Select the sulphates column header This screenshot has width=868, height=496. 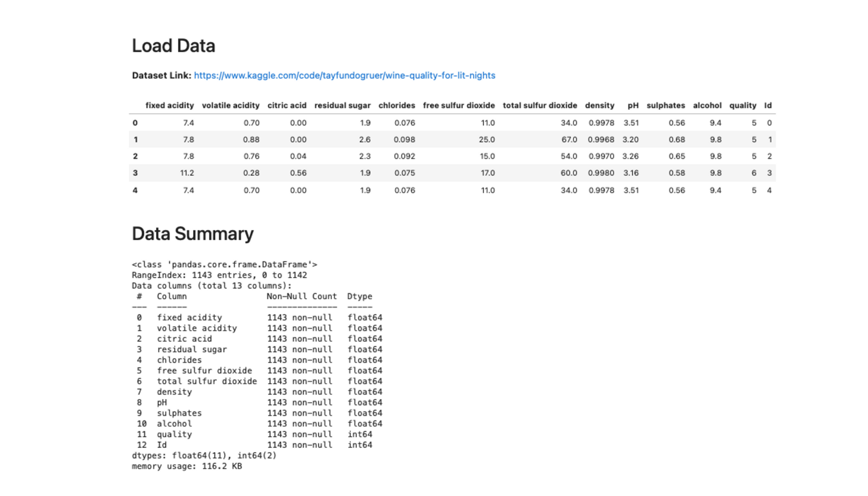[666, 105]
